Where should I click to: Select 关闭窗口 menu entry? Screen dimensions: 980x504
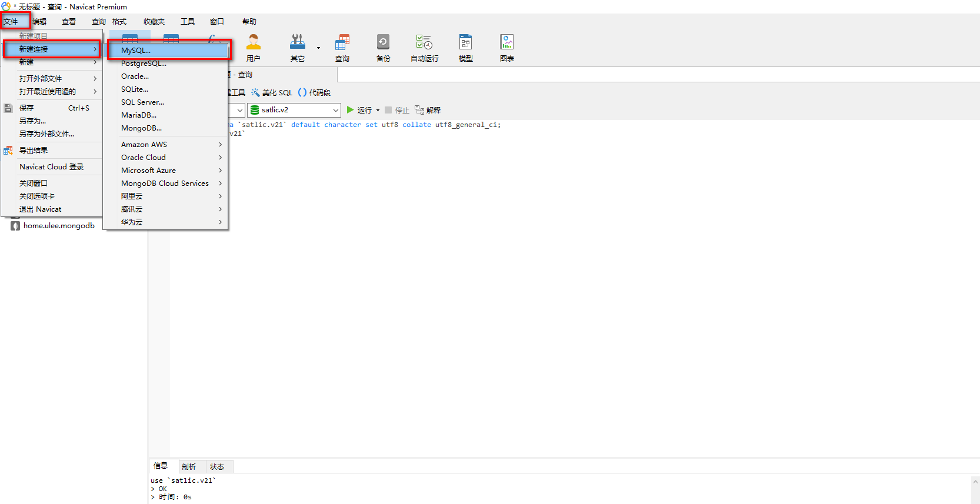(x=52, y=183)
